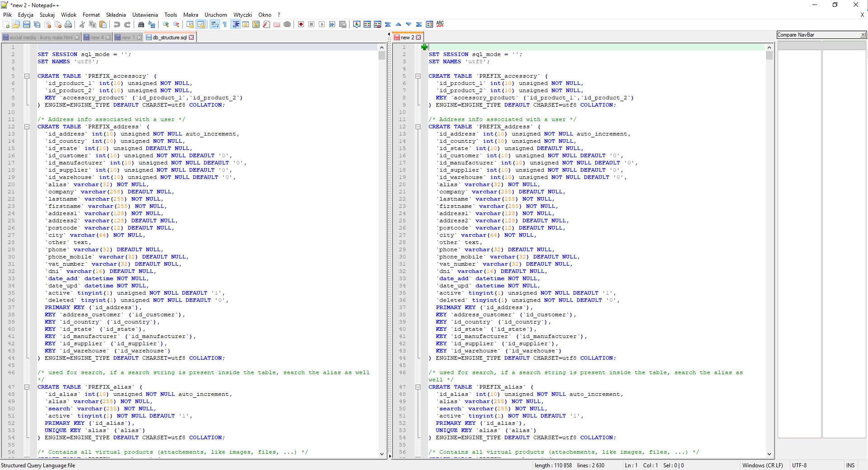Jump to the first difference icon
868x470 pixels.
click(388, 24)
